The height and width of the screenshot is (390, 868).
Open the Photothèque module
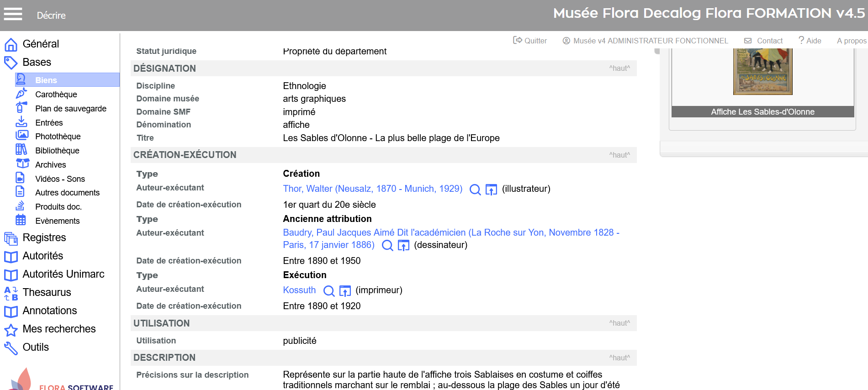coord(58,137)
